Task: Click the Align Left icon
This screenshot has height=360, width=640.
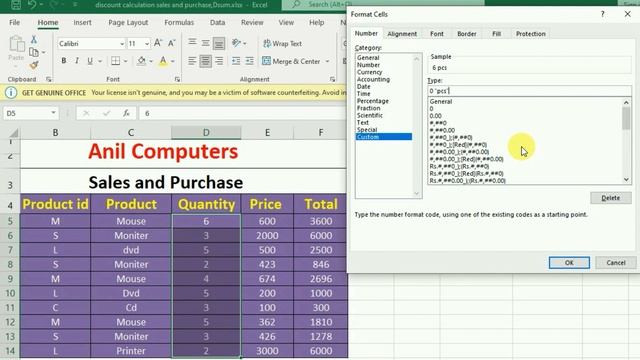Action: pos(192,61)
